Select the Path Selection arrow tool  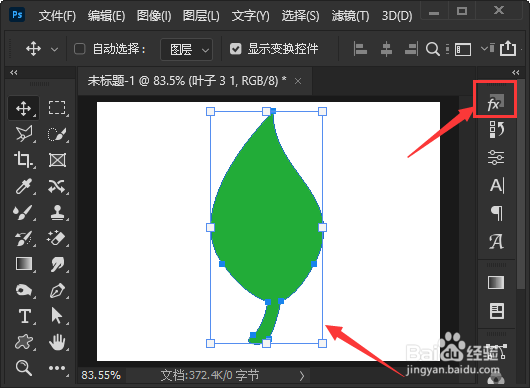click(x=56, y=316)
